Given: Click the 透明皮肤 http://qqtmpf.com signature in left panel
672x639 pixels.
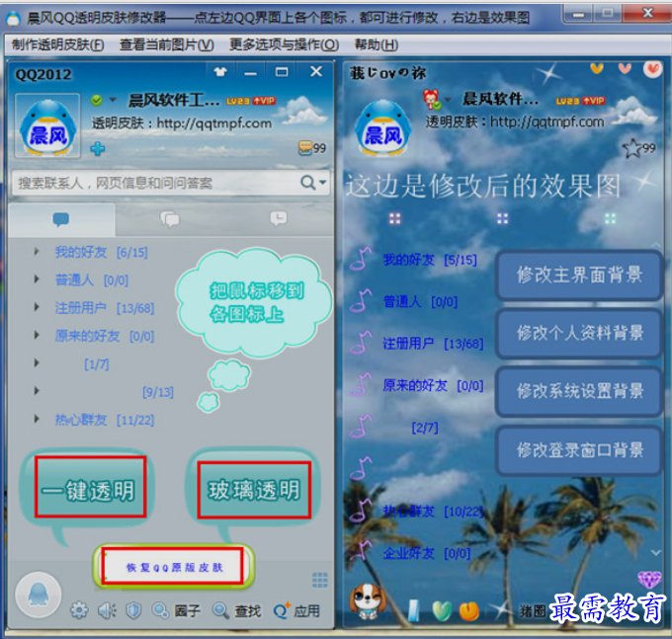Looking at the screenshot, I should pos(182,123).
